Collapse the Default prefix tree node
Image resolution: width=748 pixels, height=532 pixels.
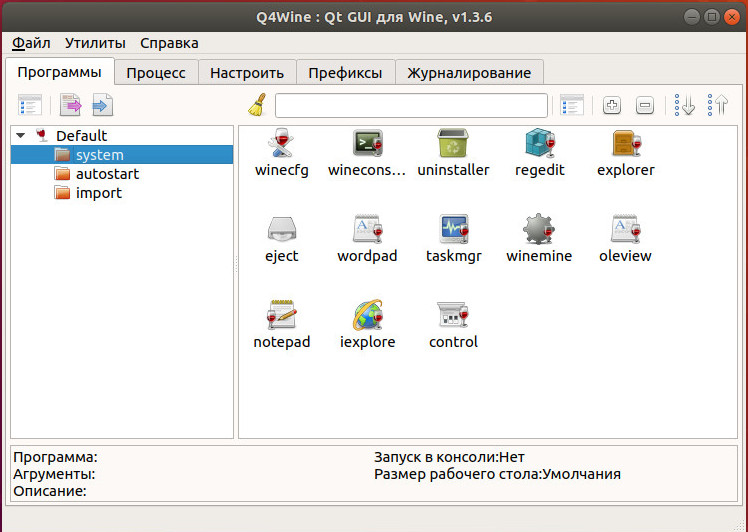[x=21, y=136]
